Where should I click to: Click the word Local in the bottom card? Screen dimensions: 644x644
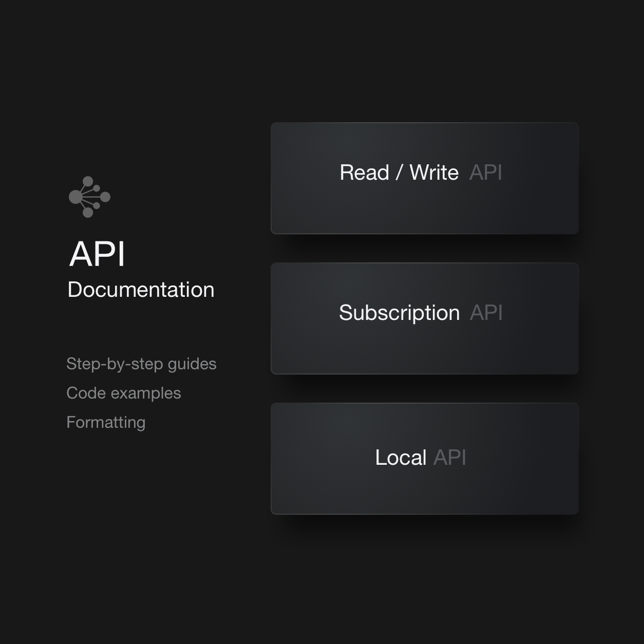(x=401, y=458)
